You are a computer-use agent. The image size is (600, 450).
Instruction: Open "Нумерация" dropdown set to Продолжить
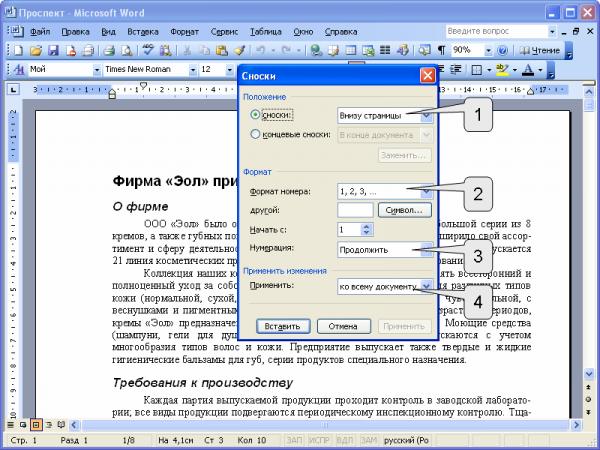pyautogui.click(x=427, y=250)
